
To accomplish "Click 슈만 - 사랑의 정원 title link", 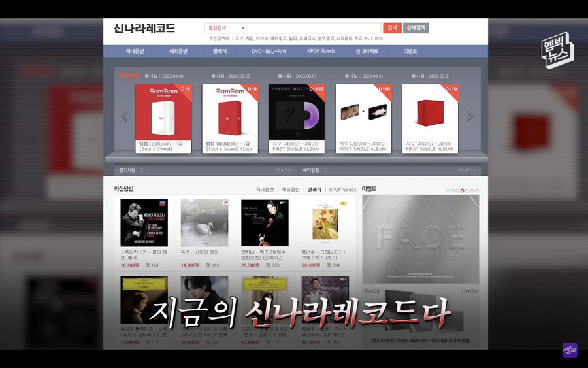I will tap(199, 252).
